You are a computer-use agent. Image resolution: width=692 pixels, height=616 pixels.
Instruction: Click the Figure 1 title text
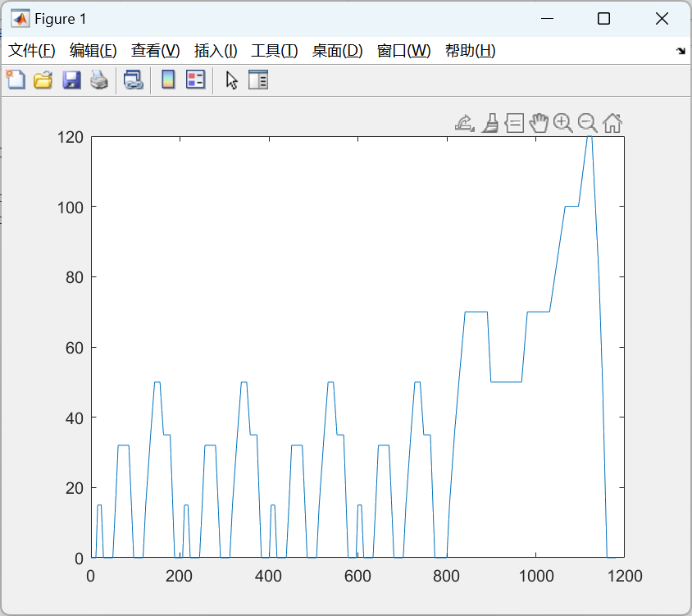point(61,19)
